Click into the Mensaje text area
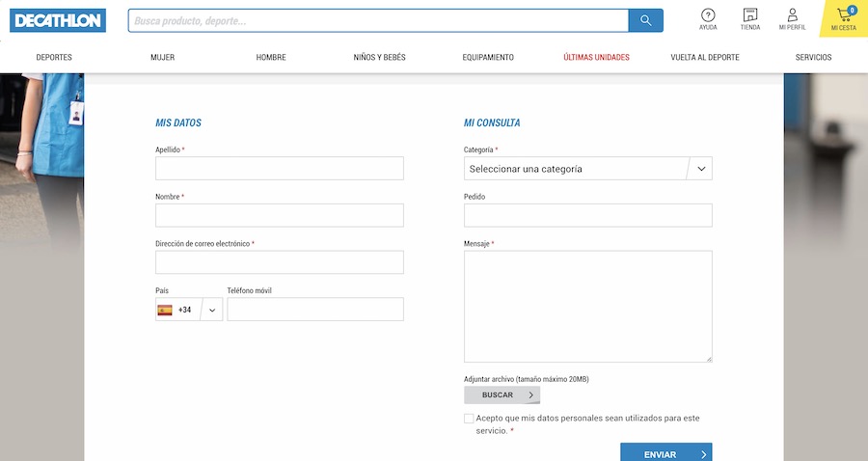Screen dimensions: 868x461 point(587,306)
